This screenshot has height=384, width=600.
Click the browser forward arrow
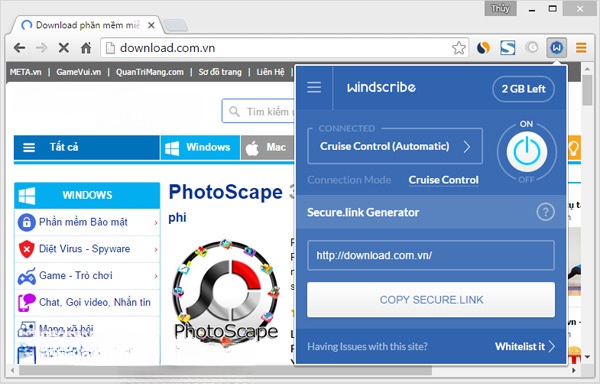[x=41, y=48]
